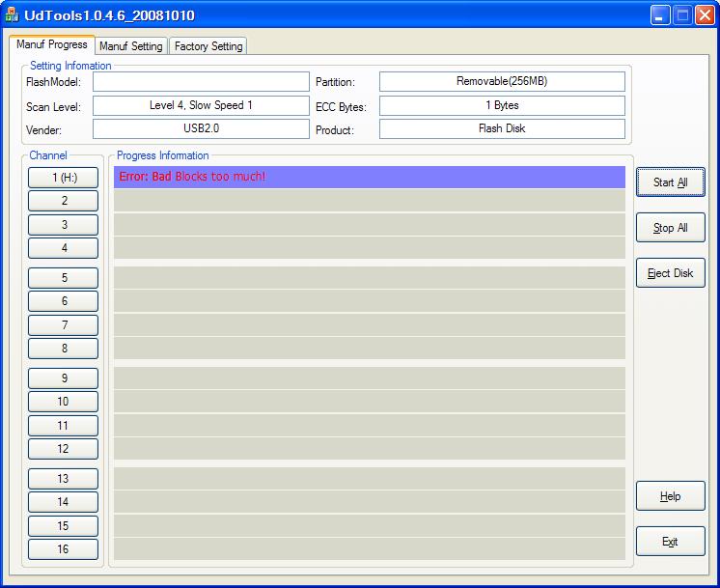Click the FlashModel field
Image resolution: width=720 pixels, height=588 pixels.
pyautogui.click(x=201, y=82)
